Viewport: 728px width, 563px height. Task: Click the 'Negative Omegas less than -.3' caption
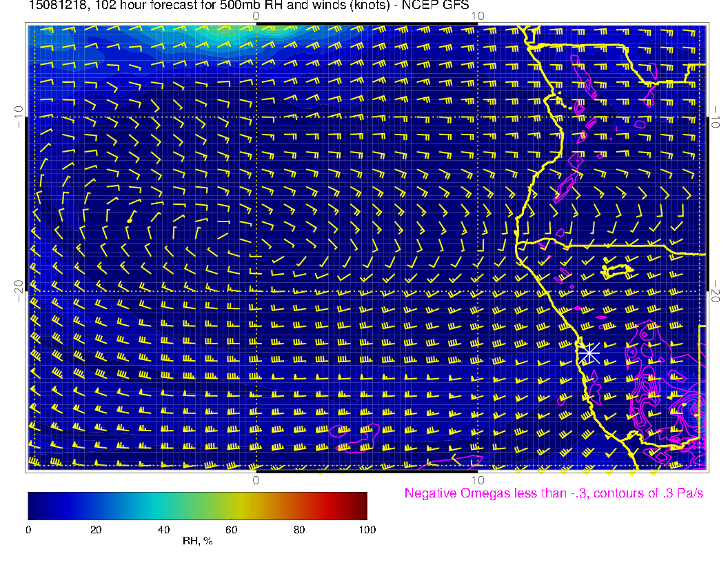pos(554,493)
